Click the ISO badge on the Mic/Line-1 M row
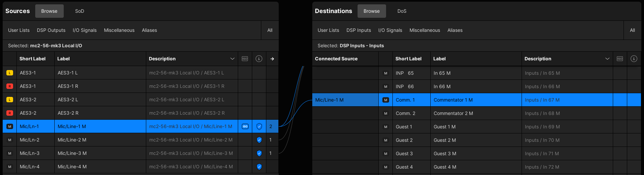 click(x=245, y=126)
